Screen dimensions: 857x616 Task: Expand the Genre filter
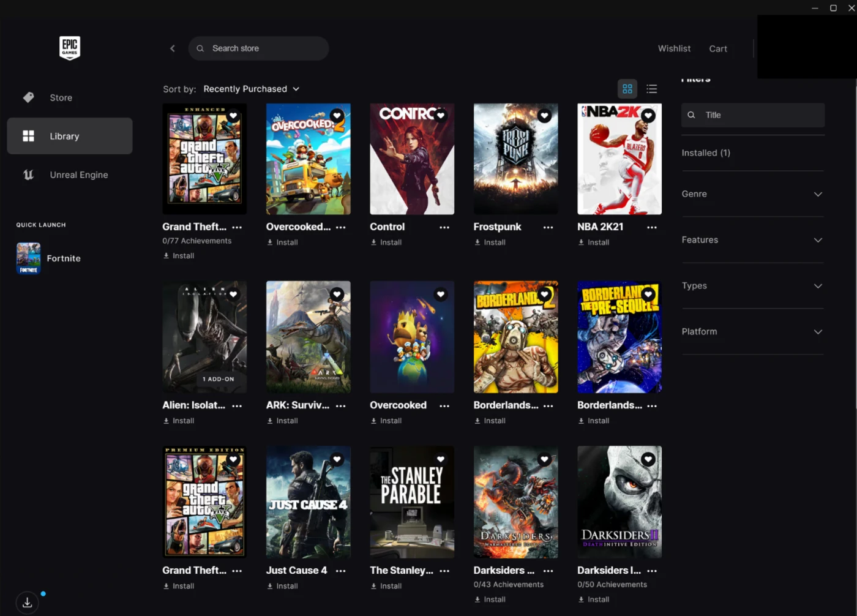pos(752,194)
